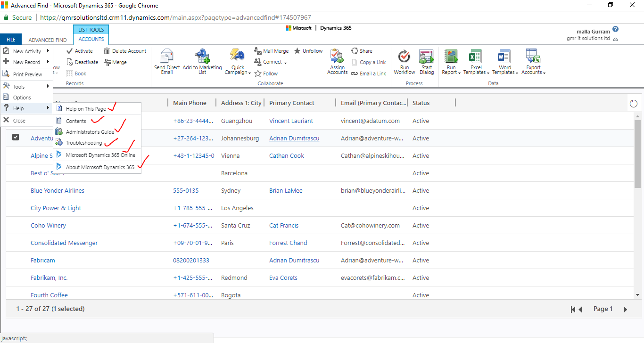Image resolution: width=644 pixels, height=343 pixels.
Task: Click the Mail Merge button
Action: point(272,51)
